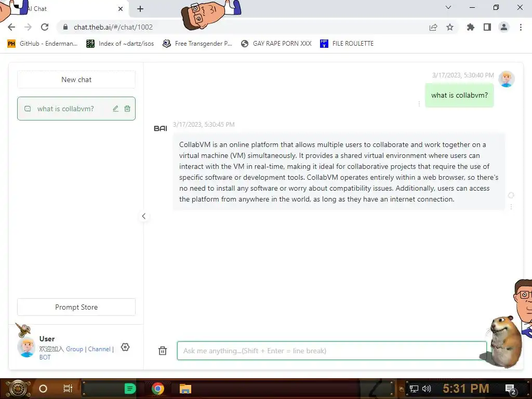Open Index of ~dartz/isos bookmark
This screenshot has width=532, height=399.
(120, 44)
